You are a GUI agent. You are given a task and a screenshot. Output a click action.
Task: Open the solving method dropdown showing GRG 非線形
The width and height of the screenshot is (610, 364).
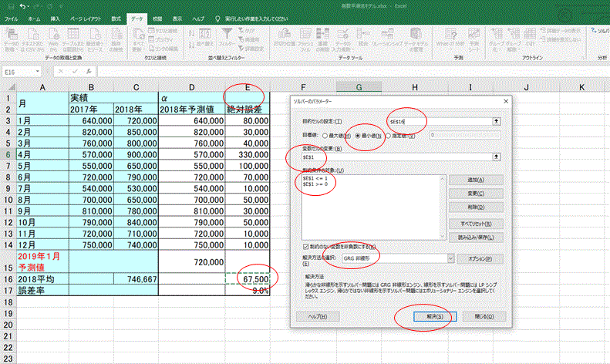point(450,259)
